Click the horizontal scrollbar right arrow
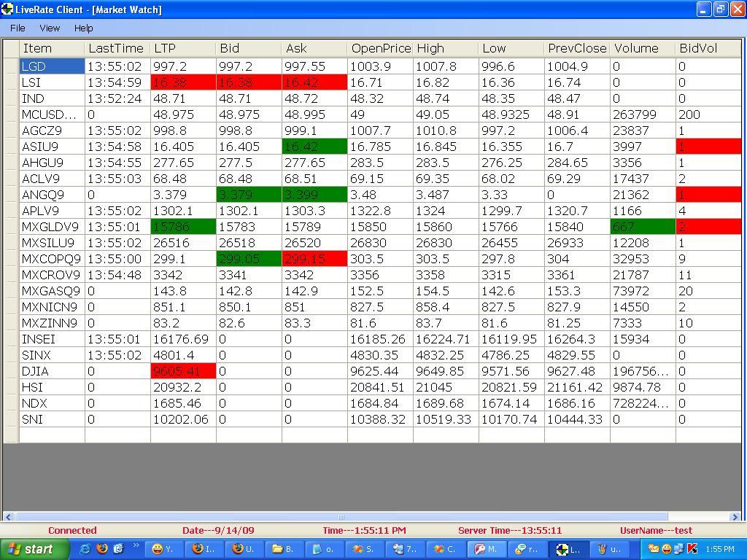The image size is (747, 560). (x=735, y=517)
